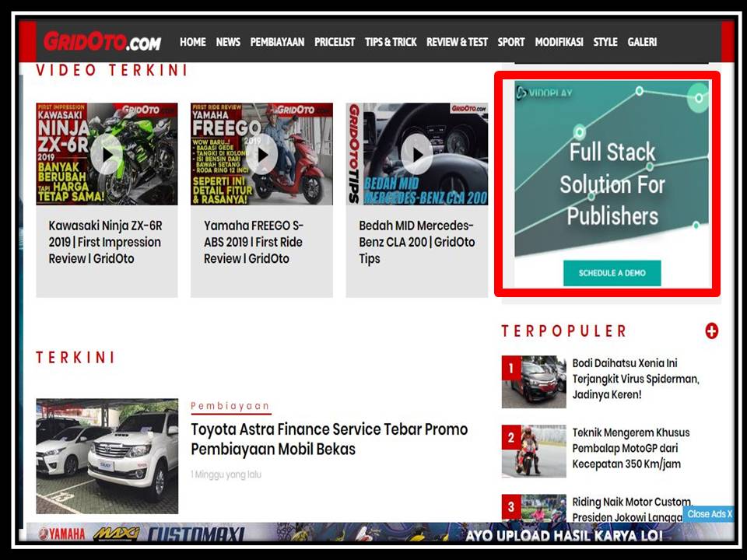
Task: Click the Vidoplay Full Stack Solution ad
Action: point(612,185)
